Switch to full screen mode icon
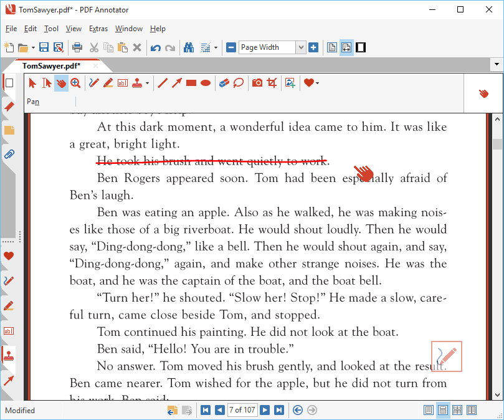The height and width of the screenshot is (420, 504). click(361, 47)
